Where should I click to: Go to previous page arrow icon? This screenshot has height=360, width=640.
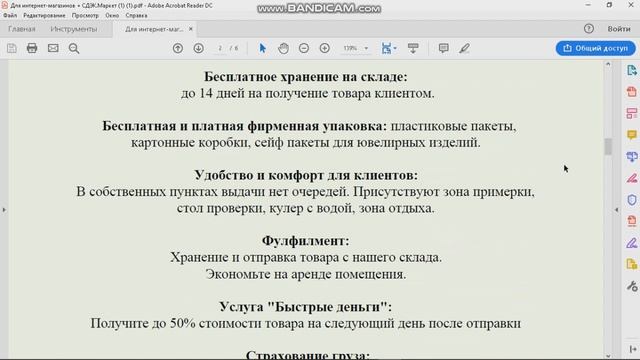click(178, 48)
